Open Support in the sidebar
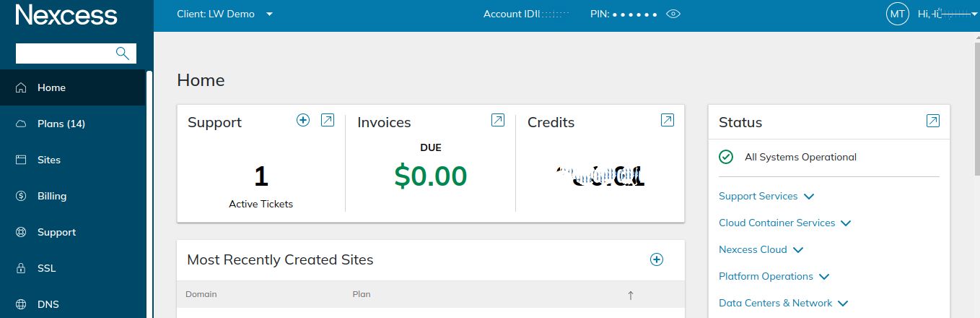The image size is (980, 318). (x=72, y=232)
